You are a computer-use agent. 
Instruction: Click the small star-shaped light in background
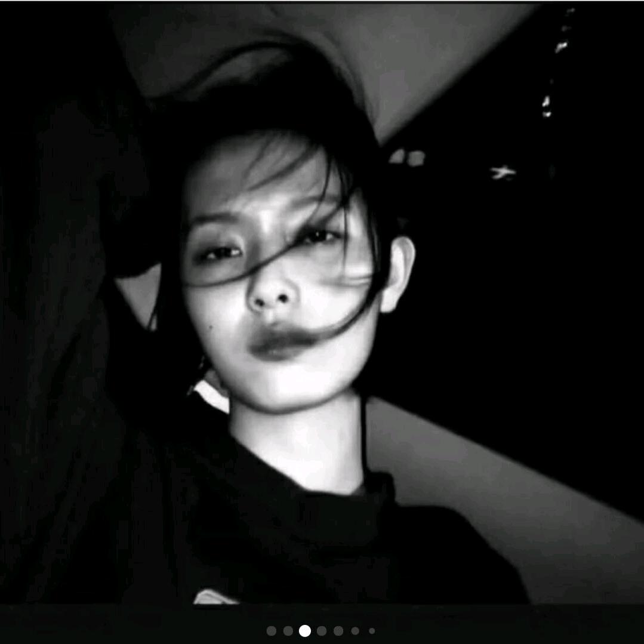[x=503, y=172]
